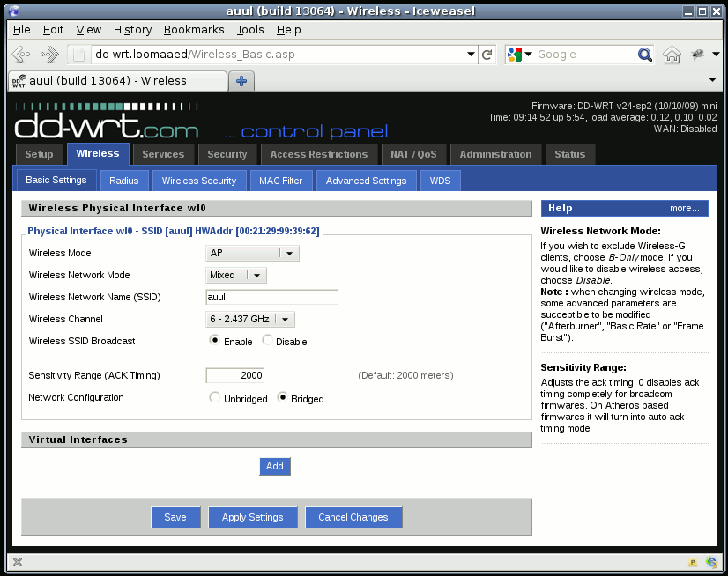Select the Wireless main tab
This screenshot has height=576, width=728.
coord(98,153)
